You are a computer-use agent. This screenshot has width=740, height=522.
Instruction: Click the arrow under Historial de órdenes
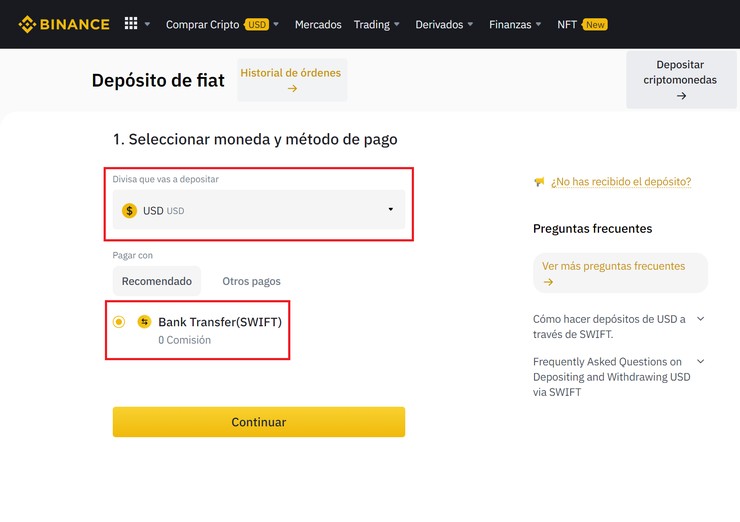(293, 88)
